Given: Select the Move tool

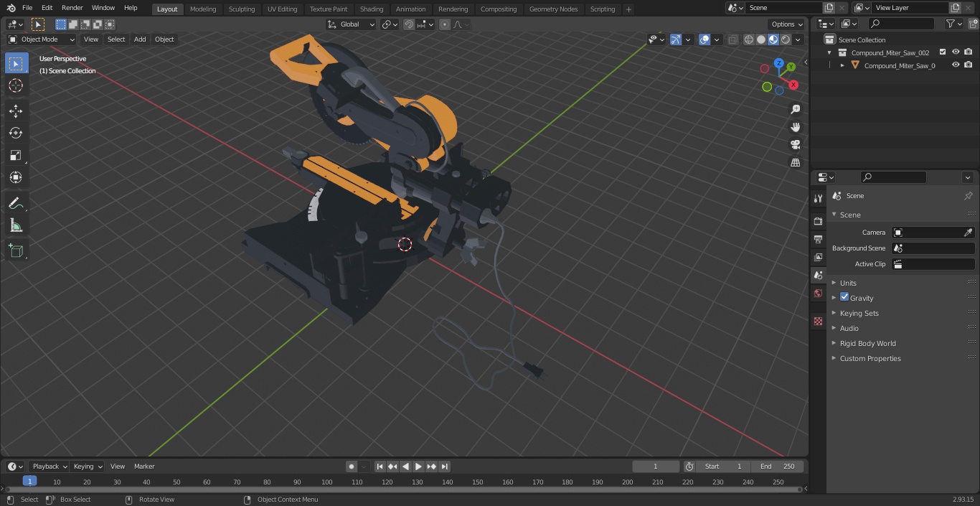Looking at the screenshot, I should pos(16,111).
